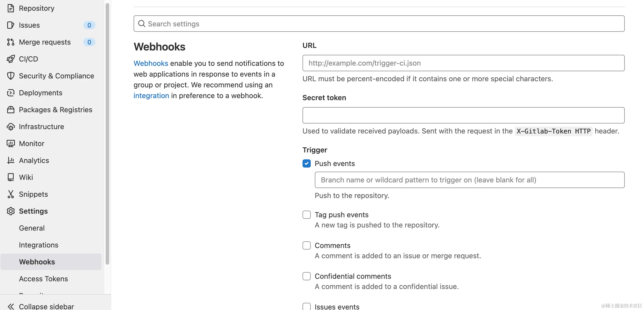Go to Access Tokens settings
This screenshot has width=644, height=310.
(x=43, y=279)
